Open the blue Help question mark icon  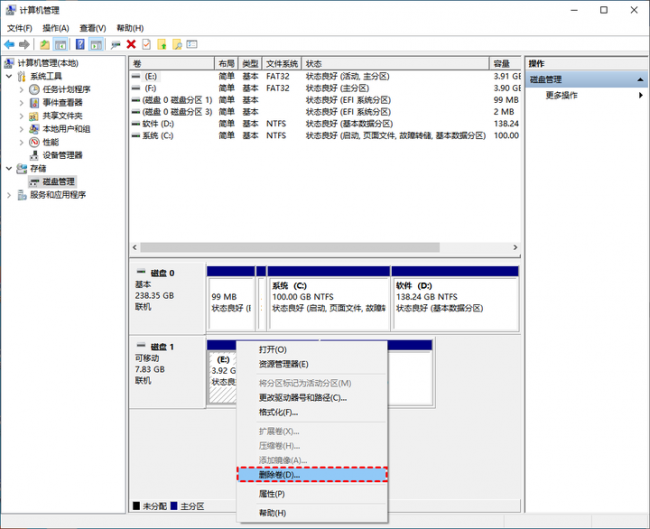point(80,44)
